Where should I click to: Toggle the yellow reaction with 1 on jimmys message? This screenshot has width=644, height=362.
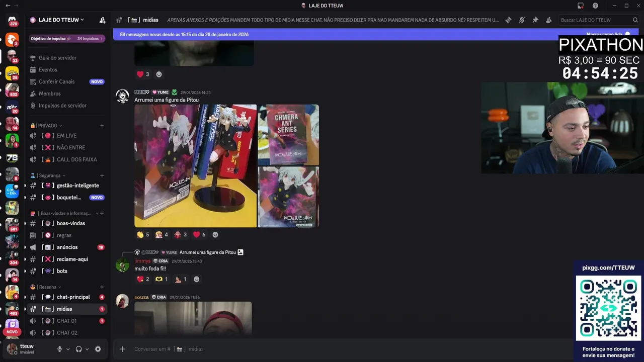162,279
